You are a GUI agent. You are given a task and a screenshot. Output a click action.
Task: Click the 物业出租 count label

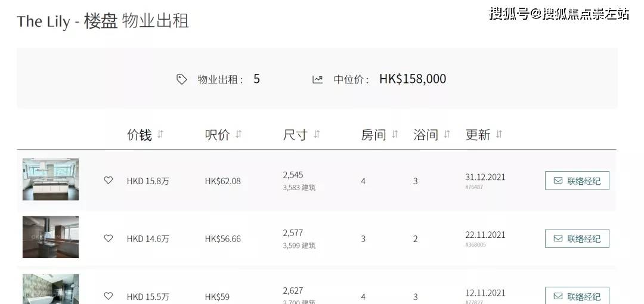point(221,80)
